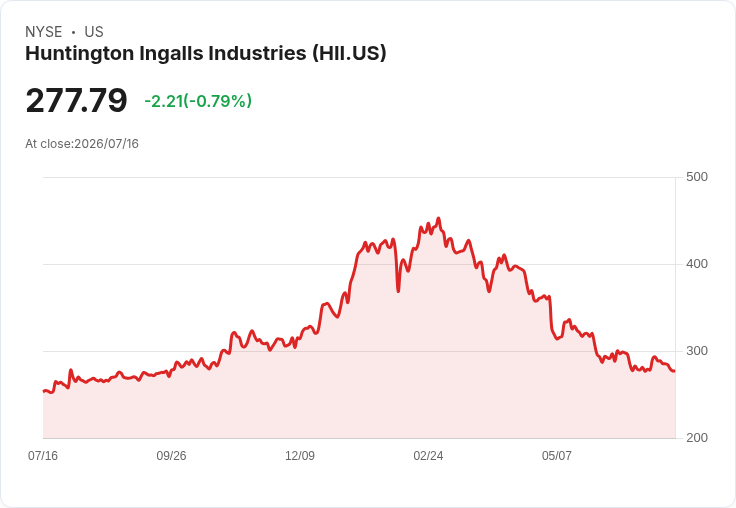Click the At close:2026/07/16 timestamp
The width and height of the screenshot is (736, 508).
click(82, 144)
